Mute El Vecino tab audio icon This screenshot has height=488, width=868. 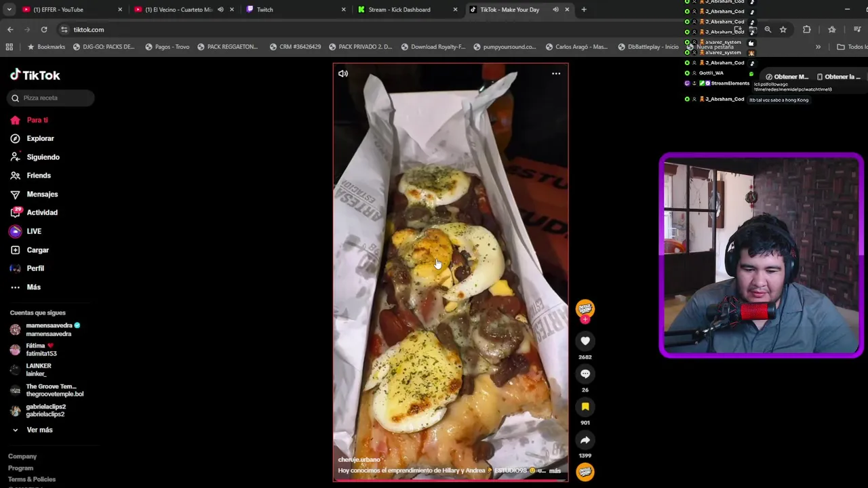coord(220,9)
